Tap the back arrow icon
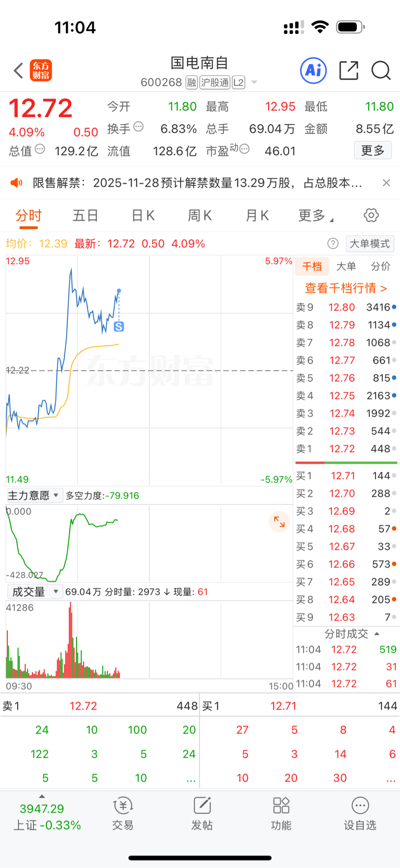Viewport: 400px width, 868px height. (18, 70)
